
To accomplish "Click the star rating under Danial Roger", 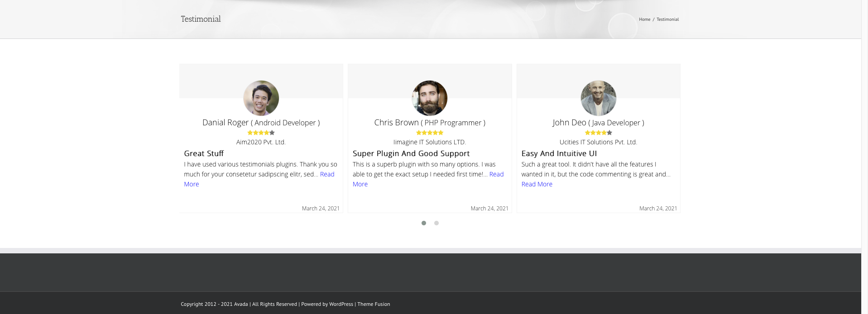I will pos(261,133).
